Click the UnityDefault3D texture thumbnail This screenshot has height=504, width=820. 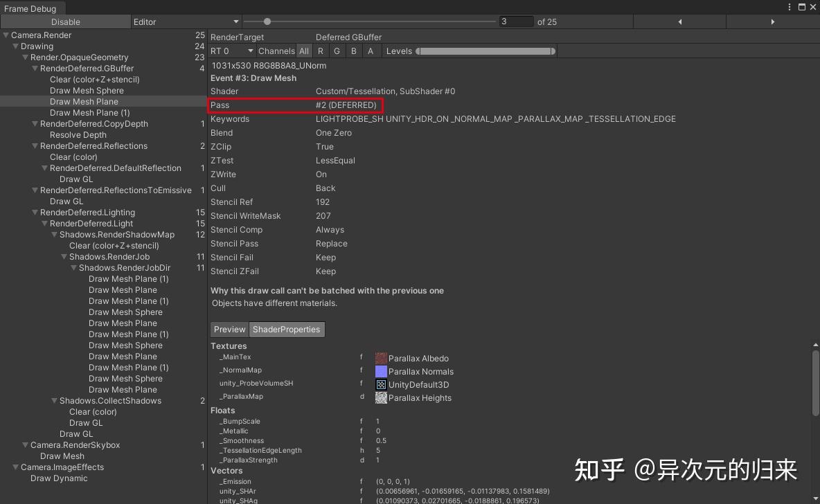380,384
